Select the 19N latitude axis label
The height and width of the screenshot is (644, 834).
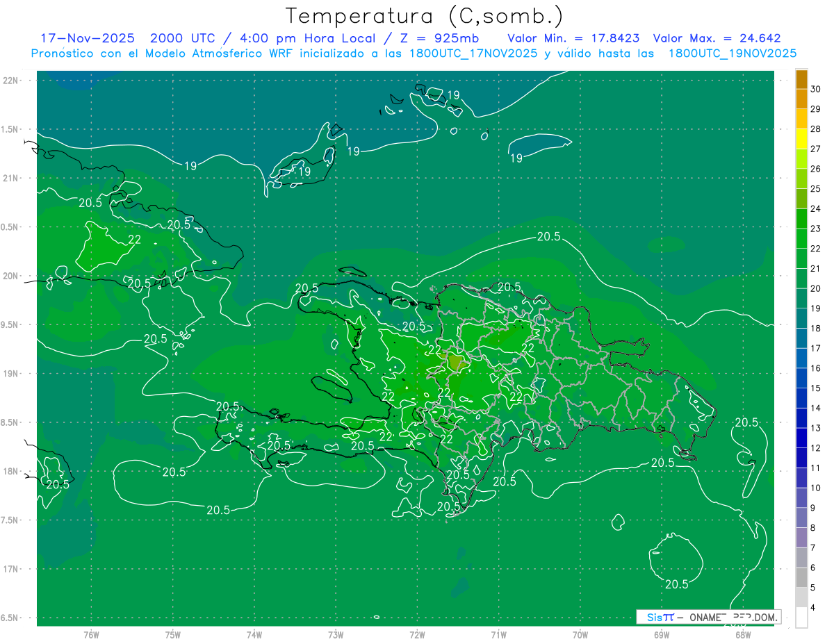coord(12,373)
